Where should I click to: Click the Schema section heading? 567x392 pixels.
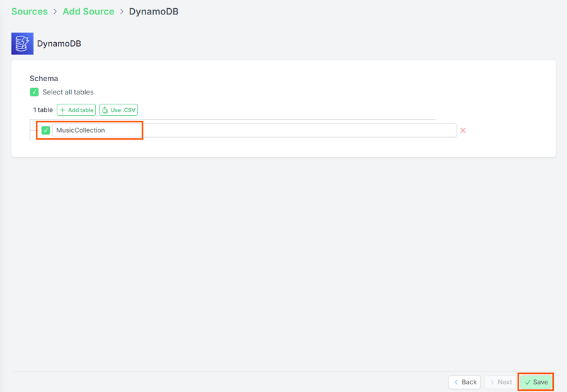point(43,79)
